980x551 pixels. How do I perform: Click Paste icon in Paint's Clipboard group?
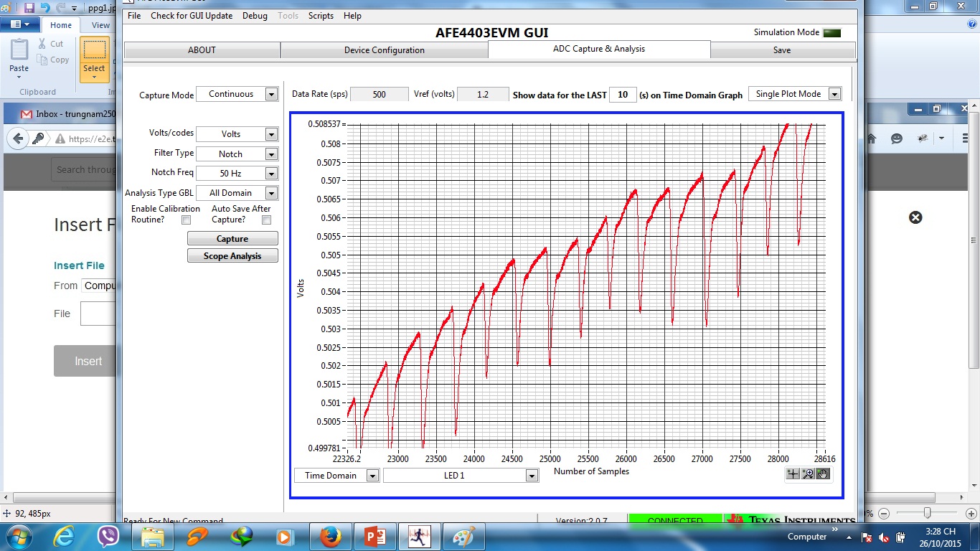coord(19,50)
